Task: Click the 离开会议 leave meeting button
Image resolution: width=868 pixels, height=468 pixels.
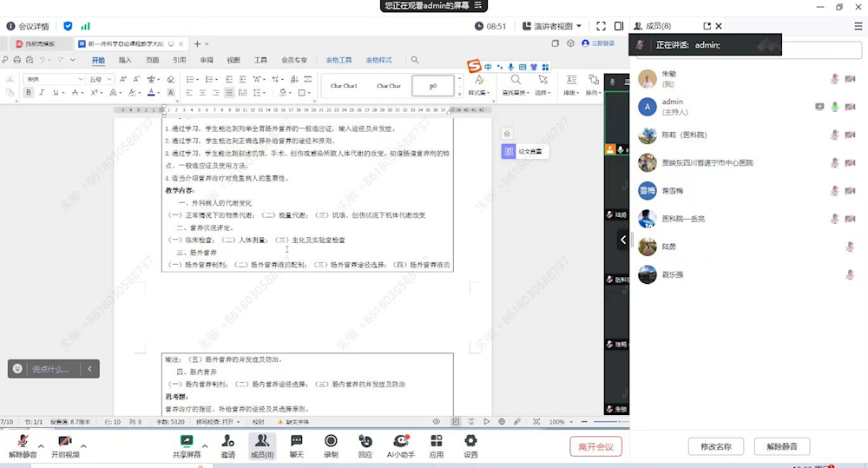Action: click(x=595, y=446)
